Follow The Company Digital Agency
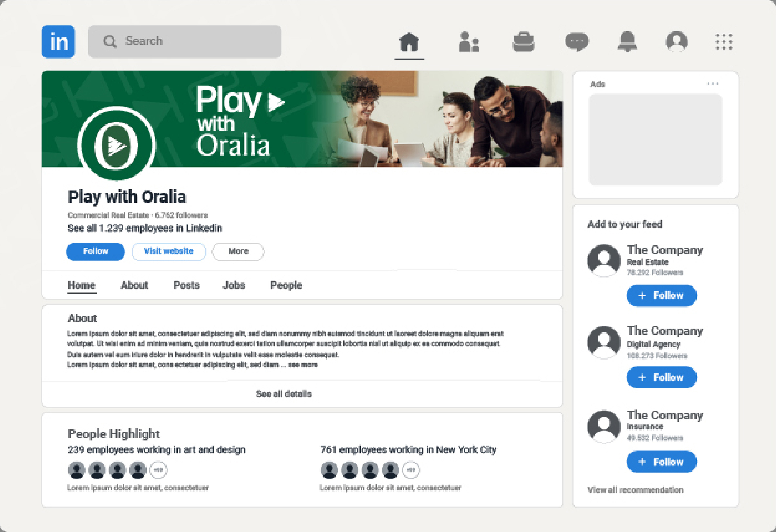Viewport: 776px width, 532px height. [661, 377]
